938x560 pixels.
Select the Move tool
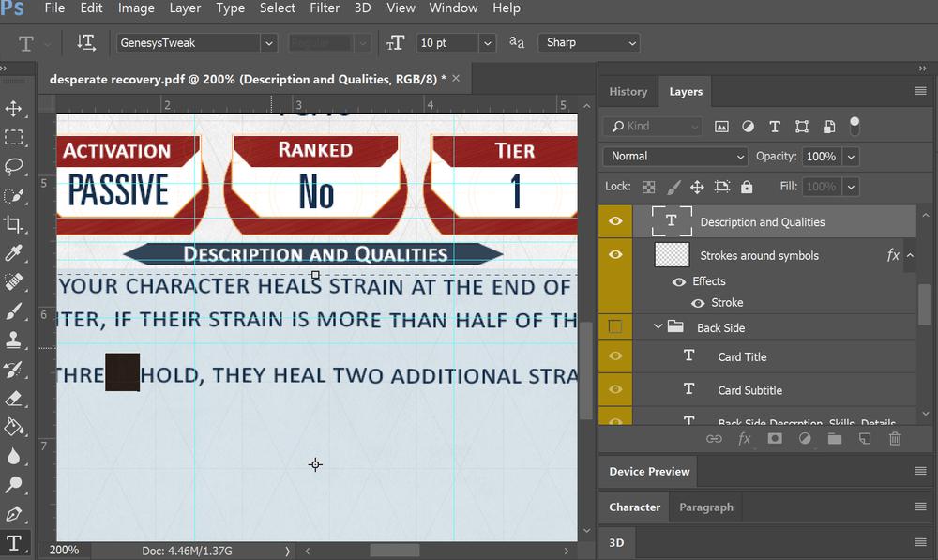point(13,109)
